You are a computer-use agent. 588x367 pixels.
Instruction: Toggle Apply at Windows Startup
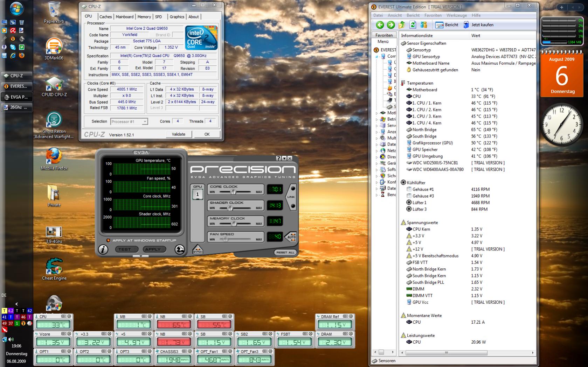[108, 240]
